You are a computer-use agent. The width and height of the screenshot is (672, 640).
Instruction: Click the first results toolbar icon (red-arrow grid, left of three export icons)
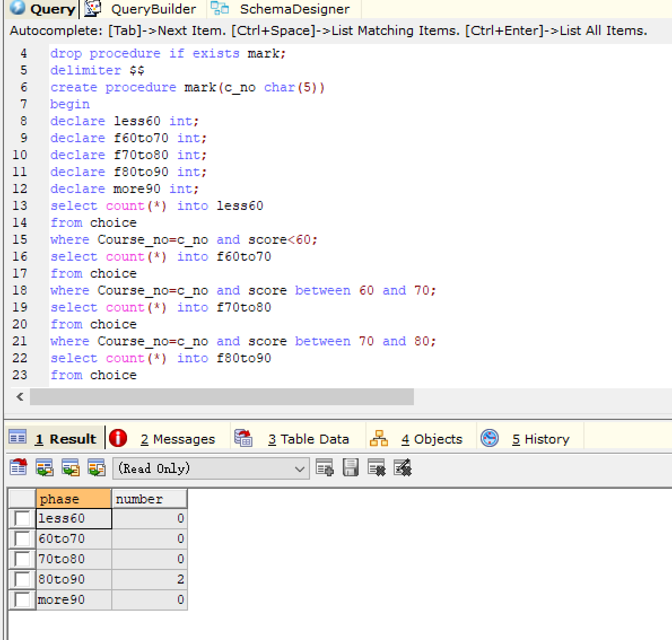pos(19,467)
